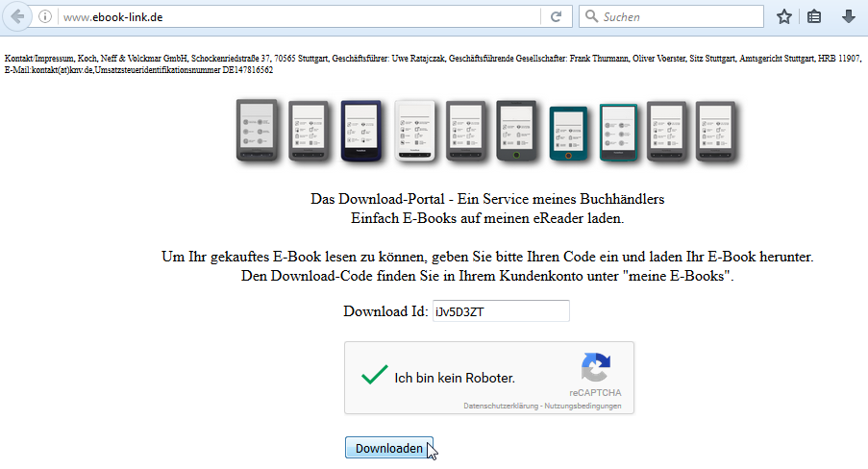Bookmark this page with the star icon
Image resolution: width=868 pixels, height=469 pixels.
coord(784,16)
